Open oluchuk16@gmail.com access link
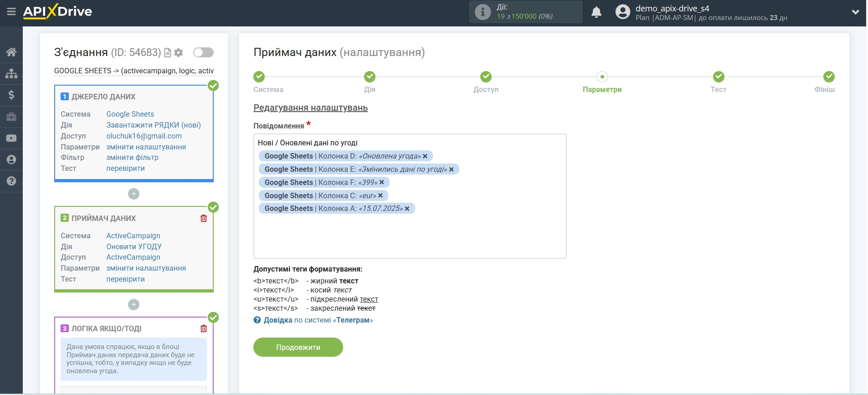This screenshot has height=395, width=868. point(144,136)
